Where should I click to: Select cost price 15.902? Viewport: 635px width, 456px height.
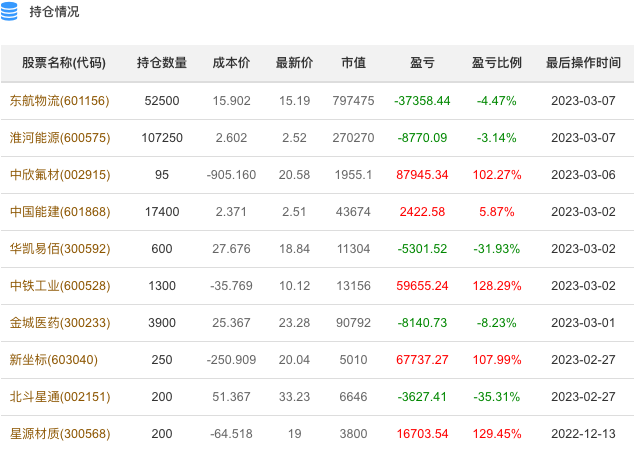231,100
